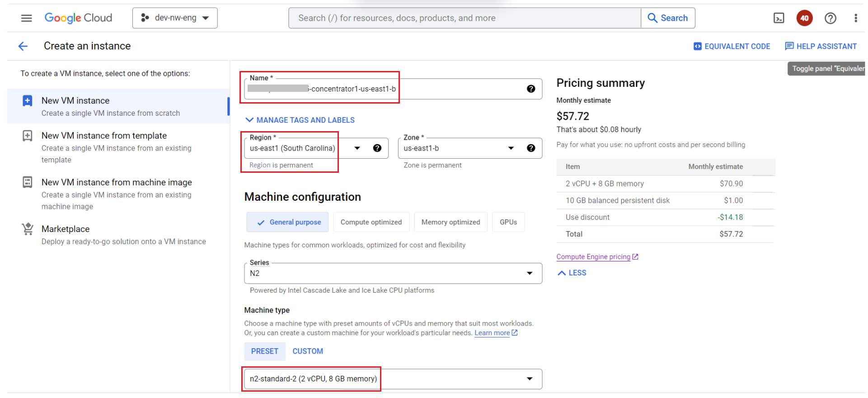Switch to the CUSTOM machine type tab
This screenshot has height=398, width=868.
(308, 351)
